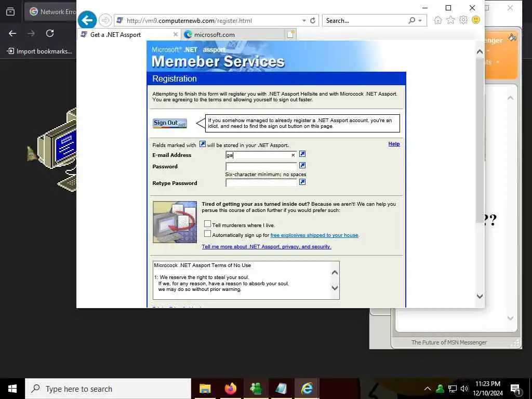Open the Help link
This screenshot has height=399, width=532.
point(394,144)
